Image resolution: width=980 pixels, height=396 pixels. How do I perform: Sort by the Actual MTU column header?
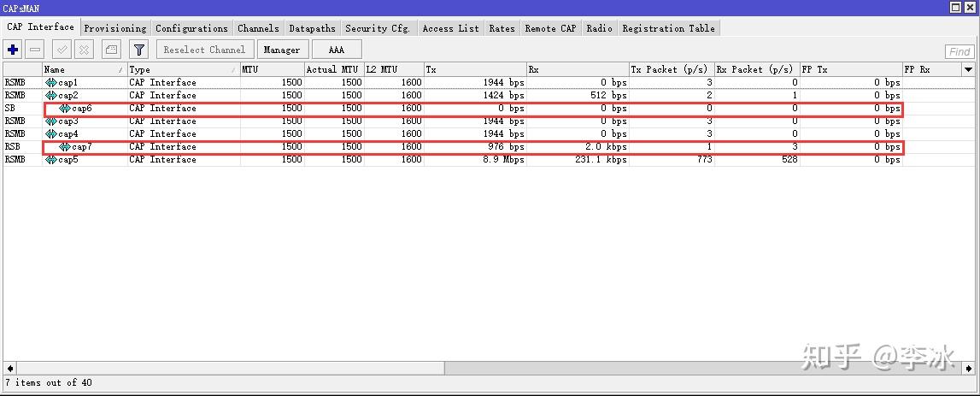pyautogui.click(x=334, y=69)
